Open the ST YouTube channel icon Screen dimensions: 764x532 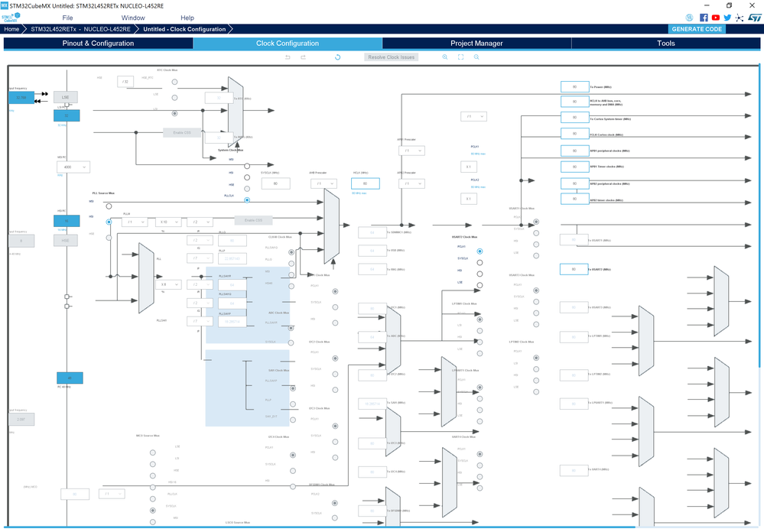click(715, 18)
